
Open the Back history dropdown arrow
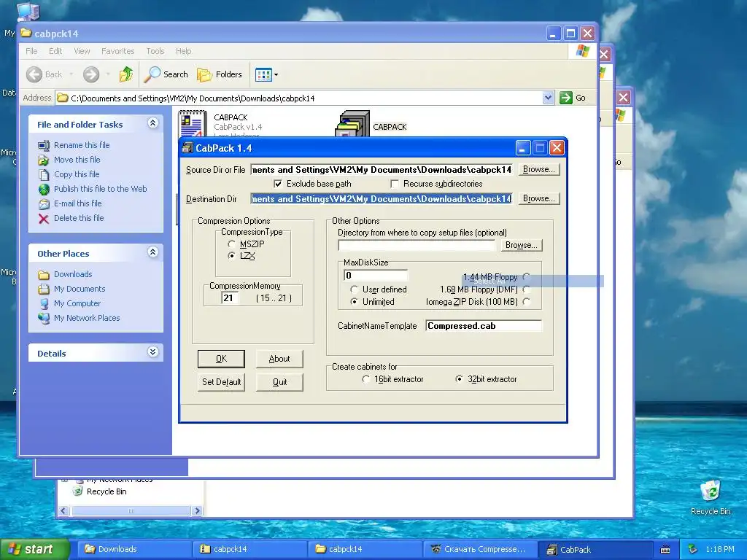click(x=71, y=74)
